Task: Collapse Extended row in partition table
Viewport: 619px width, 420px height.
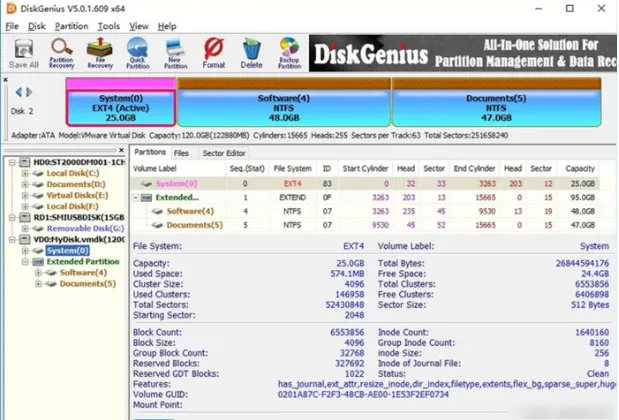Action: (x=137, y=198)
